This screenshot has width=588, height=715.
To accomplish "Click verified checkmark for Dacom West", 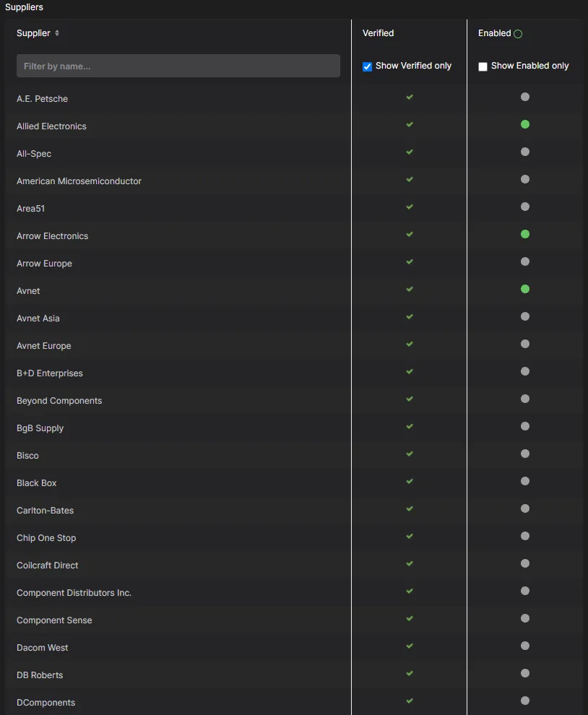I will click(x=410, y=646).
